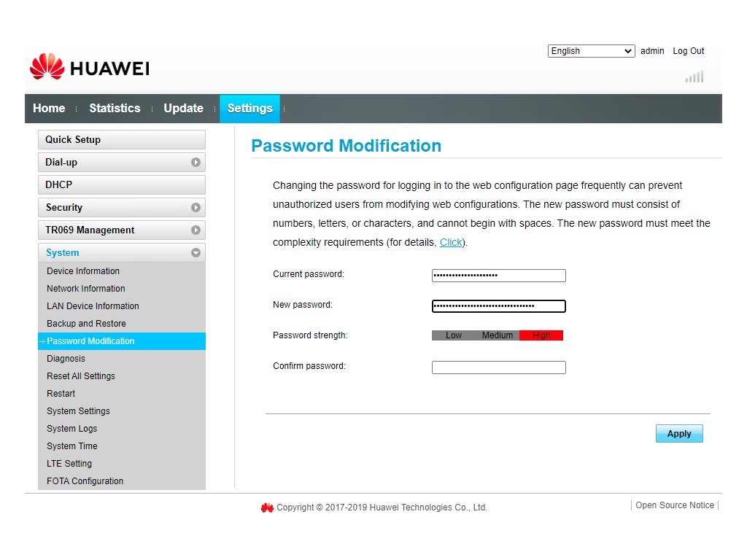747x560 pixels.
Task: Open complexity requirements Click link
Action: pyautogui.click(x=451, y=242)
